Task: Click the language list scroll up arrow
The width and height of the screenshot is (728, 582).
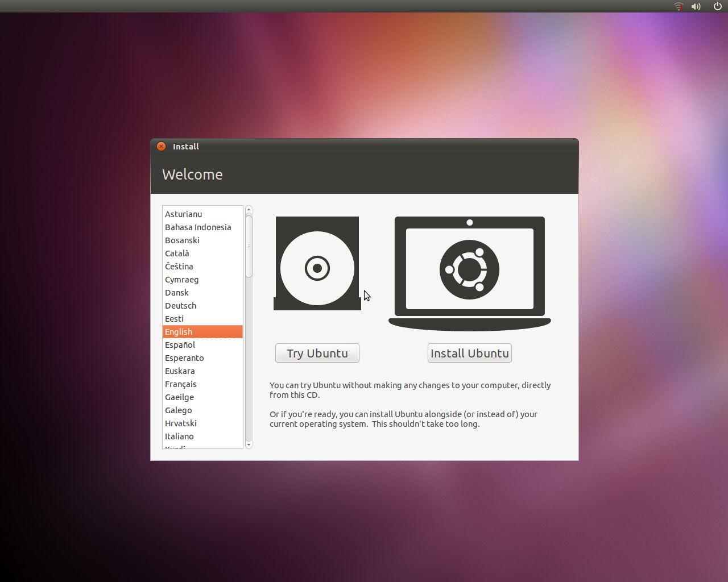Action: pos(249,210)
